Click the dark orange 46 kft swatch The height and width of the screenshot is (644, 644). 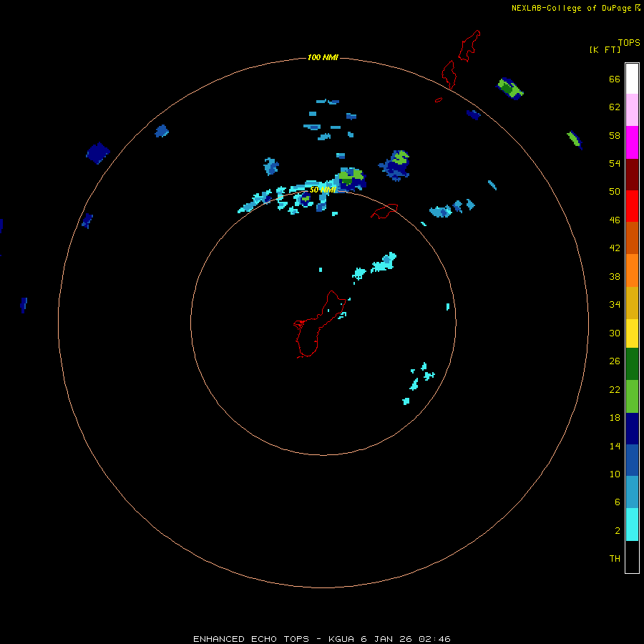click(x=632, y=238)
